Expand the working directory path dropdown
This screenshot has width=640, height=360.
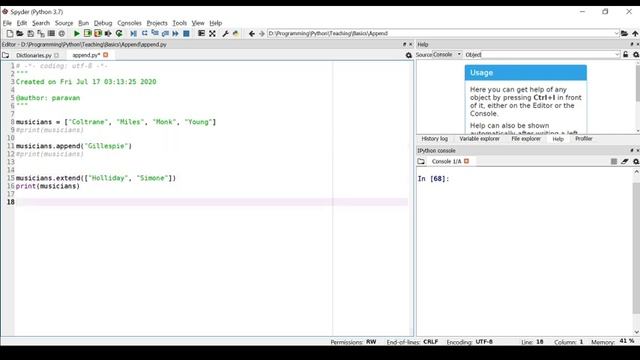coord(616,33)
